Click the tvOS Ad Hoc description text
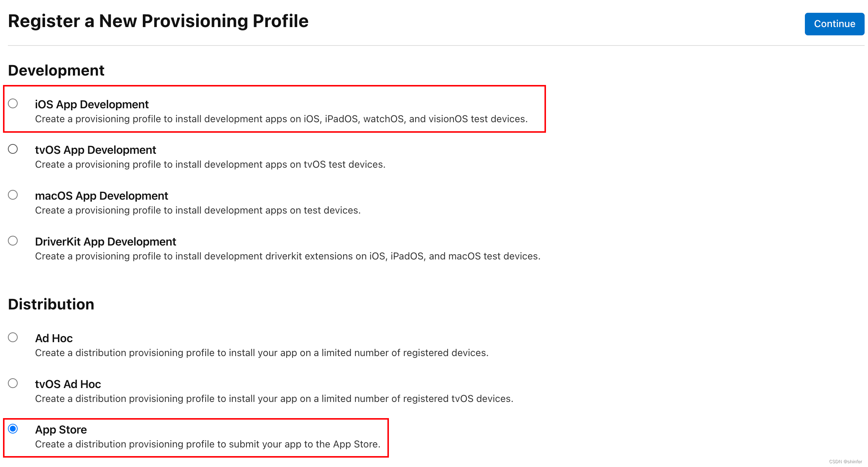 tap(274, 399)
